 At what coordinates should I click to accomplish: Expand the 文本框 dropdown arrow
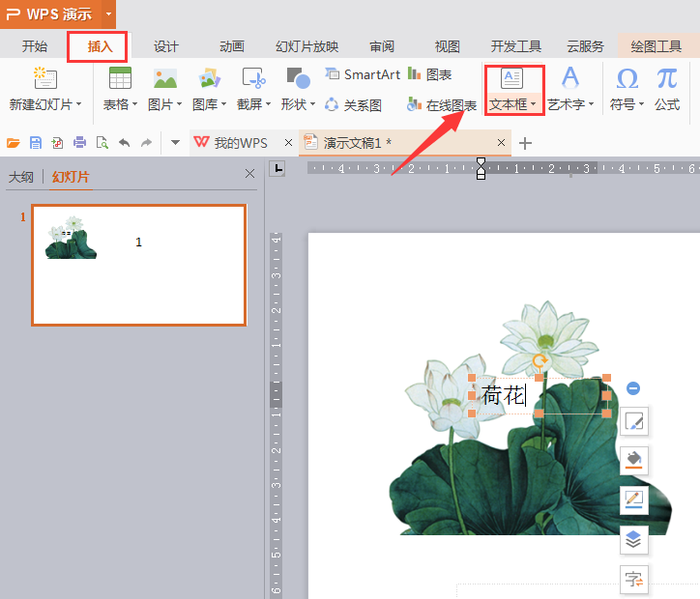click(x=534, y=104)
